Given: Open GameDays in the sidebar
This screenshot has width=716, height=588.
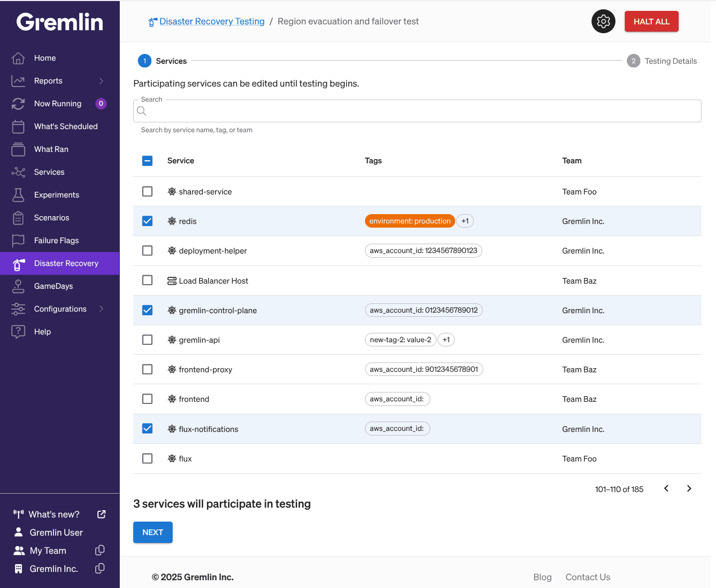Looking at the screenshot, I should pos(60,286).
